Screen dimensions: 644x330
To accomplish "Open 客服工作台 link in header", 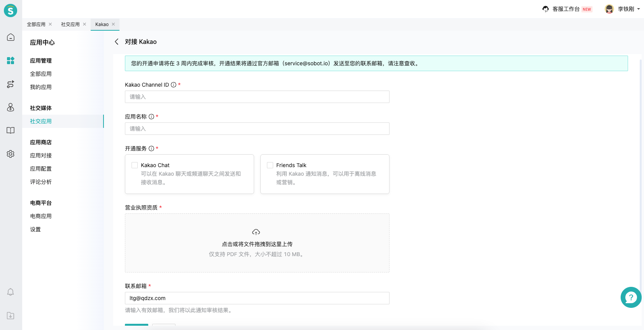I will (566, 9).
